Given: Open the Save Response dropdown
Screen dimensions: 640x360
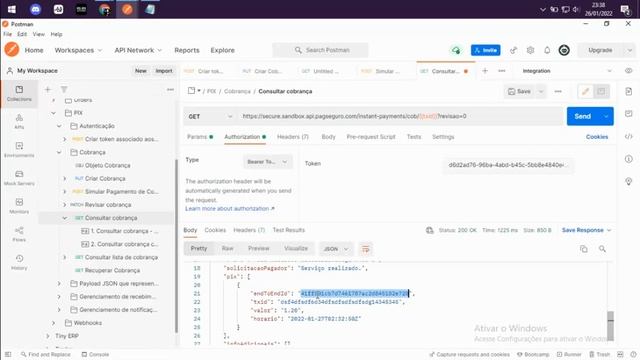Looking at the screenshot, I should click(586, 230).
